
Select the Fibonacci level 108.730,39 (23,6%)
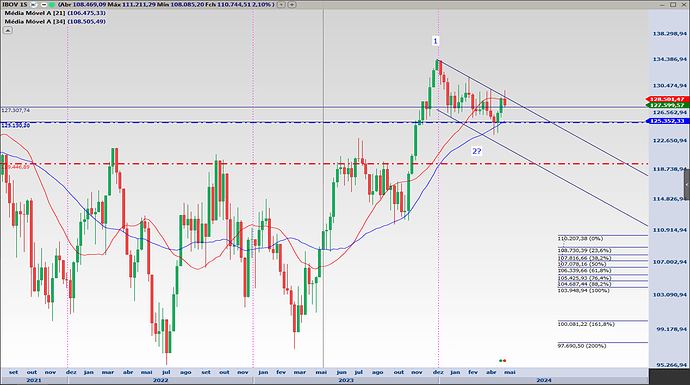tap(584, 250)
